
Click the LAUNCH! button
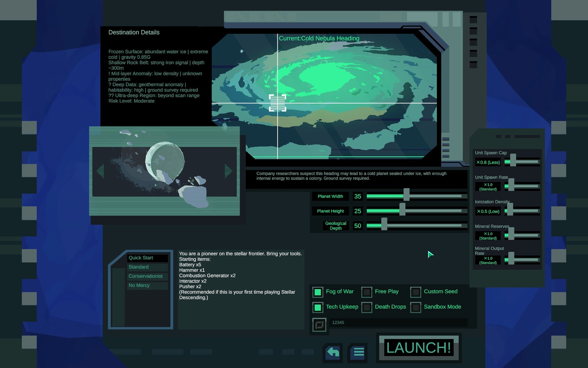[419, 348]
